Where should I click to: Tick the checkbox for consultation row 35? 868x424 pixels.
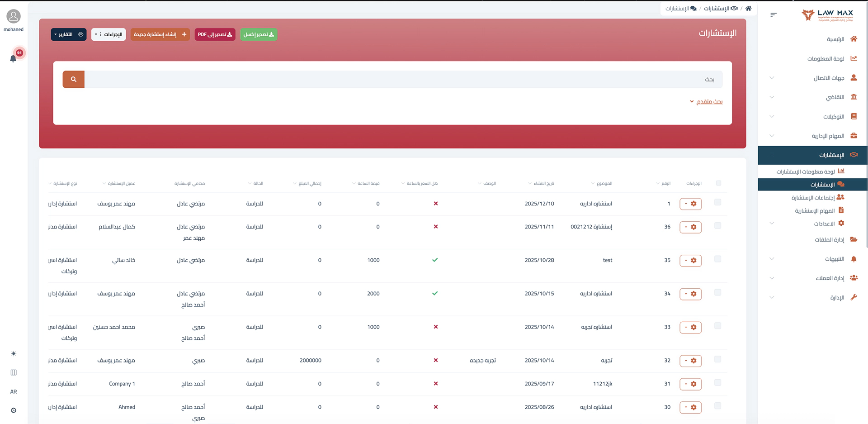point(717,259)
